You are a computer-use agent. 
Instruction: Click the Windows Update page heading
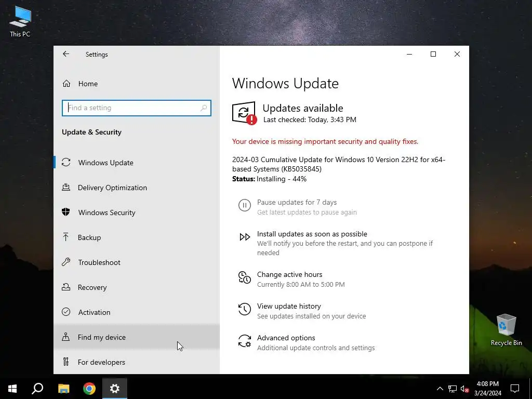(285, 84)
